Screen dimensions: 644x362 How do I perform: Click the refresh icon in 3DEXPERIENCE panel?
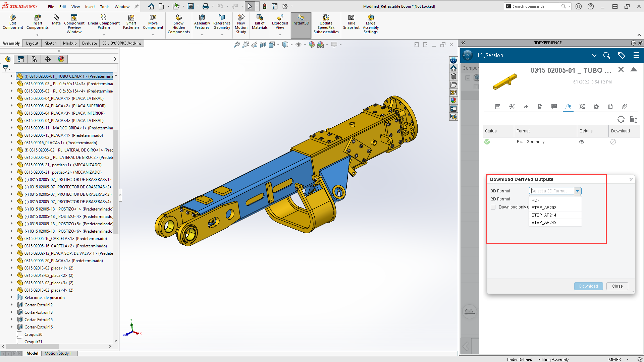pyautogui.click(x=621, y=119)
